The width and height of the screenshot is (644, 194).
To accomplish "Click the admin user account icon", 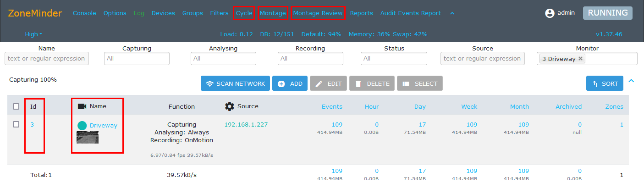I will (x=550, y=13).
